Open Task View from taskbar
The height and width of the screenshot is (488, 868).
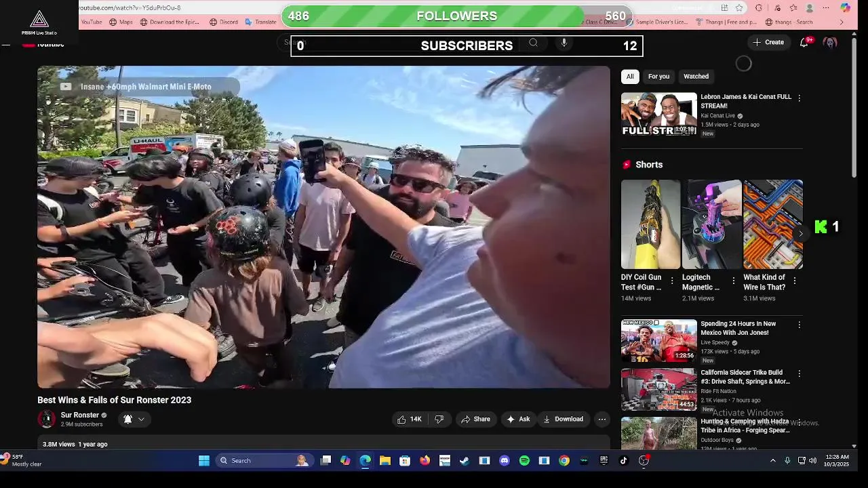point(325,461)
